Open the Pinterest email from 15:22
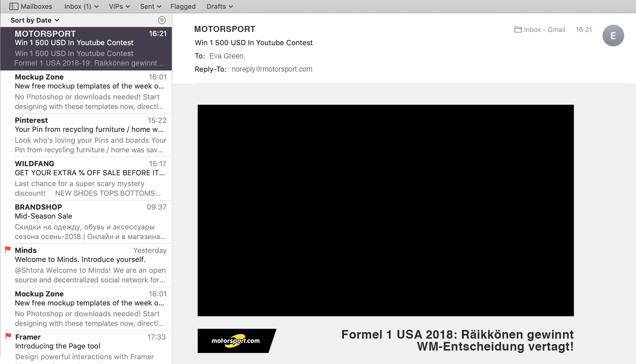The height and width of the screenshot is (364, 636). click(86, 135)
